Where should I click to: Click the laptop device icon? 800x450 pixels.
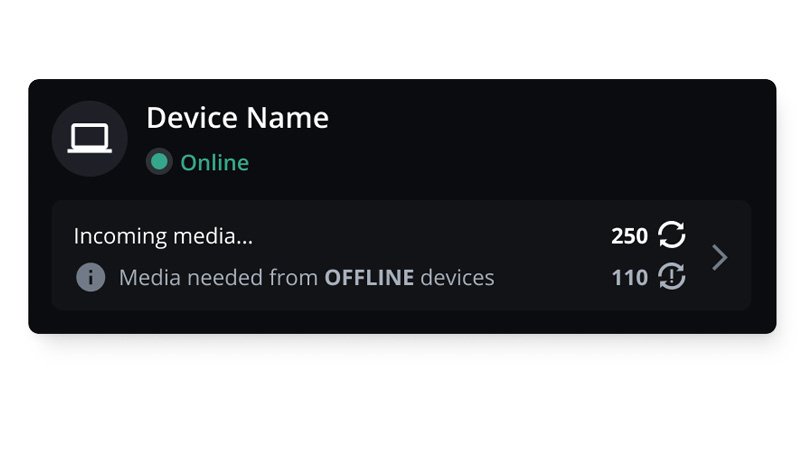coord(90,138)
